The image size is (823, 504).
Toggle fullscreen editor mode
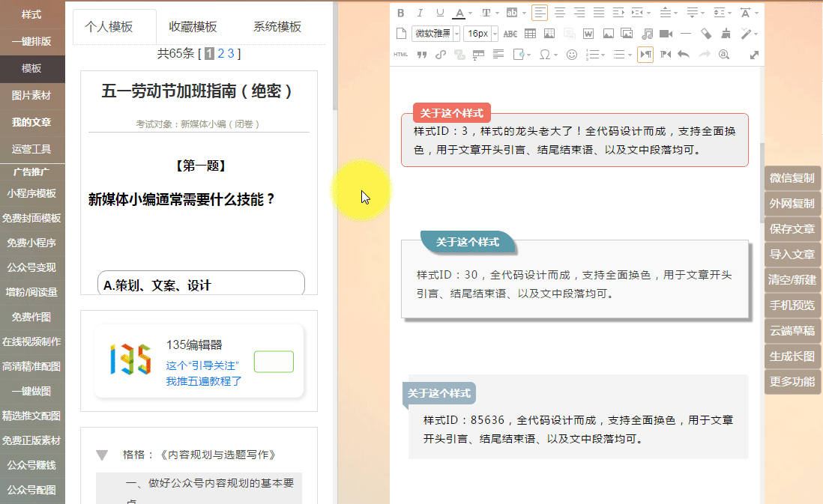coord(754,55)
